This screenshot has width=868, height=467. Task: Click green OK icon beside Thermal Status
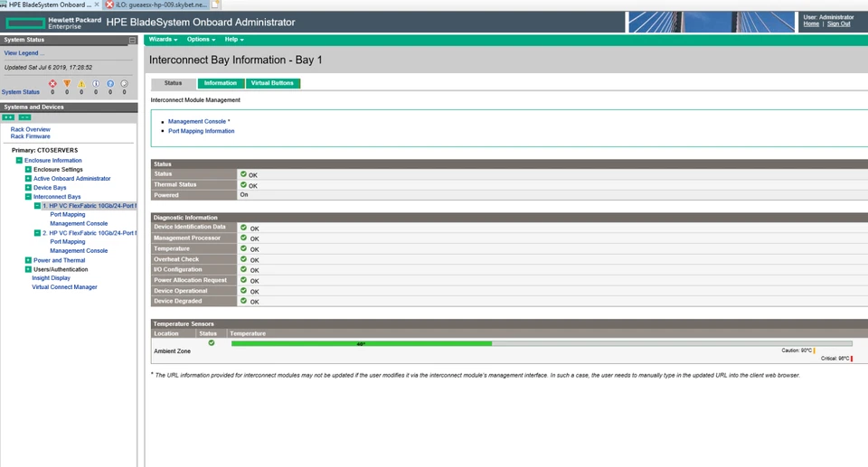[243, 185]
